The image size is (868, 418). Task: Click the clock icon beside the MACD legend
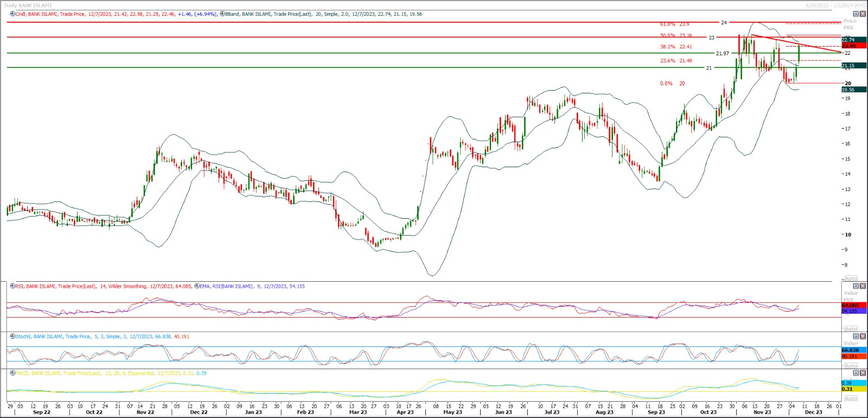pos(12,373)
